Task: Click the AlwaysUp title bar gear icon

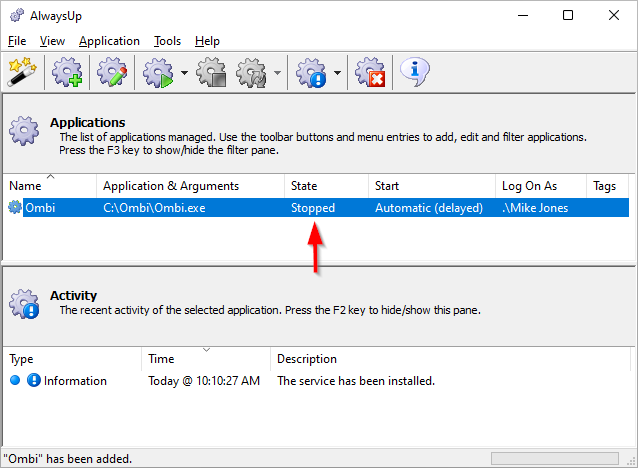Action: click(17, 16)
